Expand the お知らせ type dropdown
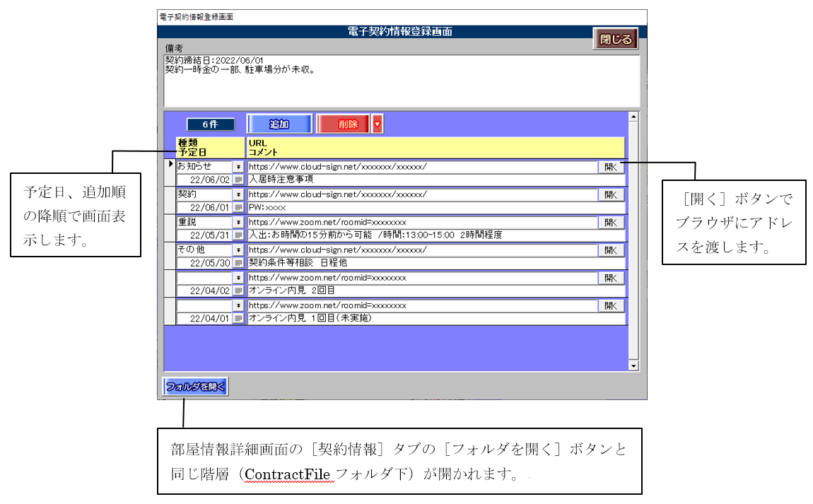The width and height of the screenshot is (813, 504). point(238,167)
